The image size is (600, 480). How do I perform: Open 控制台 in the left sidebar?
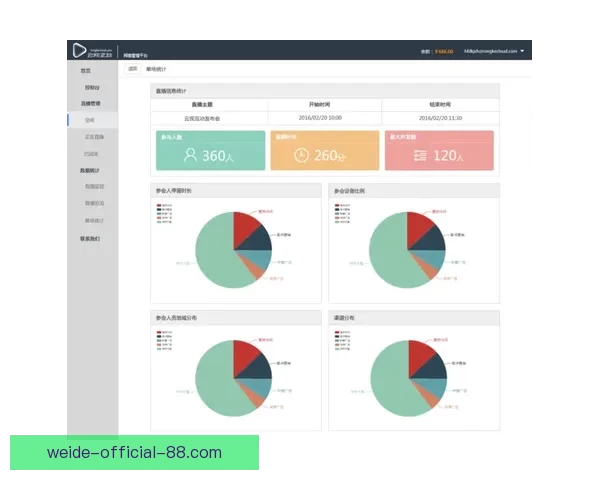tap(92, 87)
